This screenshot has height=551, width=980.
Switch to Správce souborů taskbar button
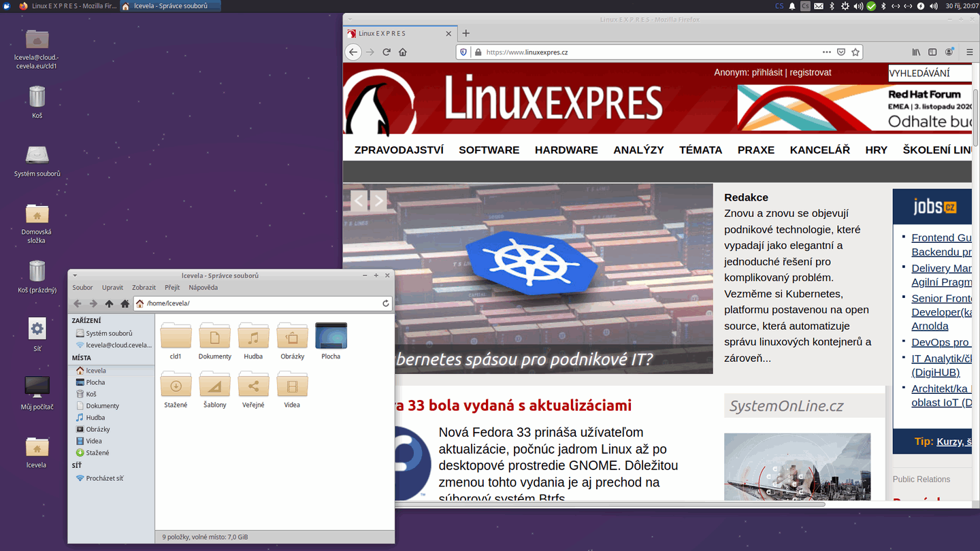click(171, 6)
